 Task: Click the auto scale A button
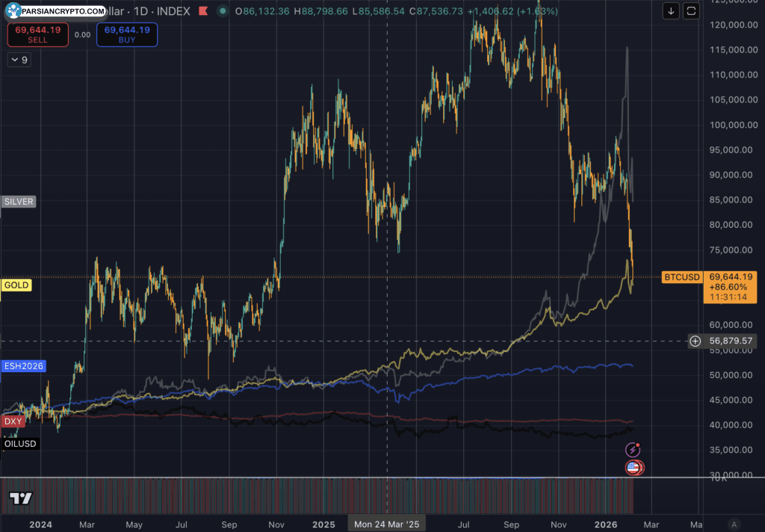[734, 525]
